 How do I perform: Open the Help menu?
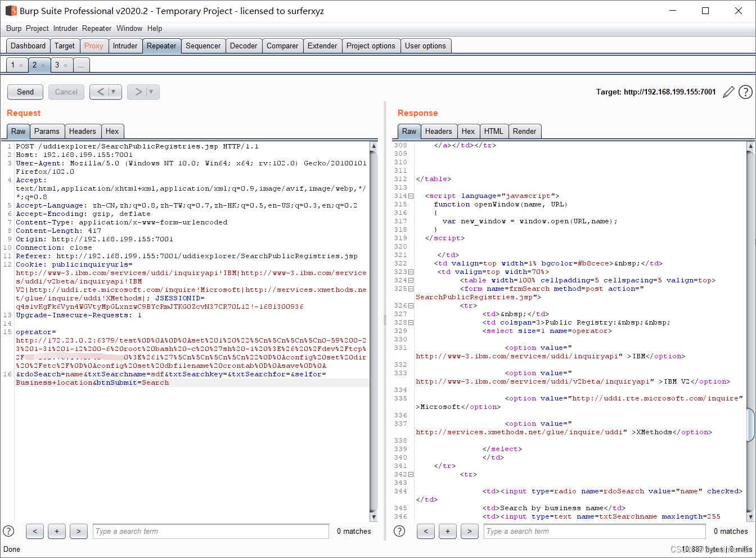click(155, 28)
